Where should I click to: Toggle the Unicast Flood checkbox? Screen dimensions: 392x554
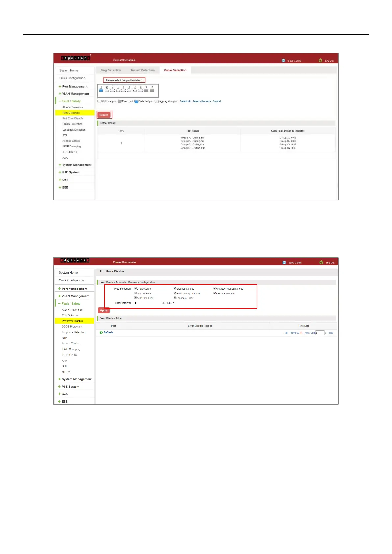135,293
